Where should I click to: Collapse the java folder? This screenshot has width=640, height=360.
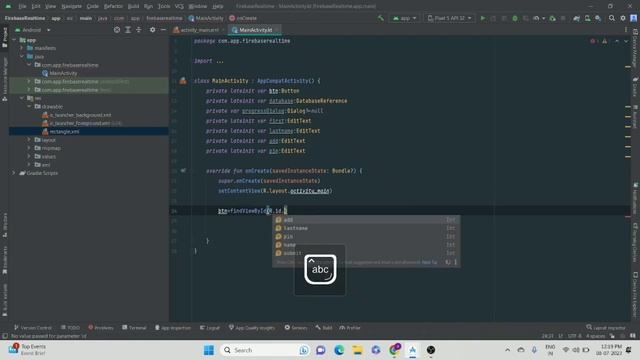click(x=22, y=56)
